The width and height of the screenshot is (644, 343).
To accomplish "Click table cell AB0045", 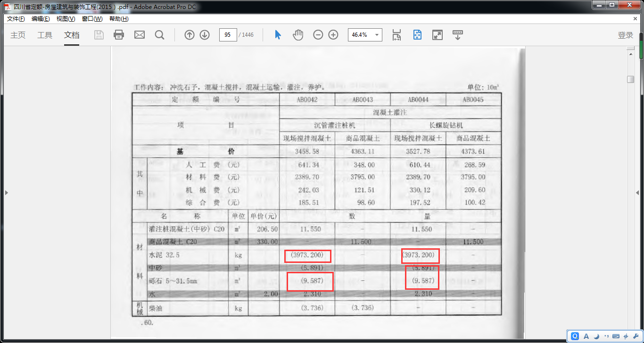I will tap(473, 100).
